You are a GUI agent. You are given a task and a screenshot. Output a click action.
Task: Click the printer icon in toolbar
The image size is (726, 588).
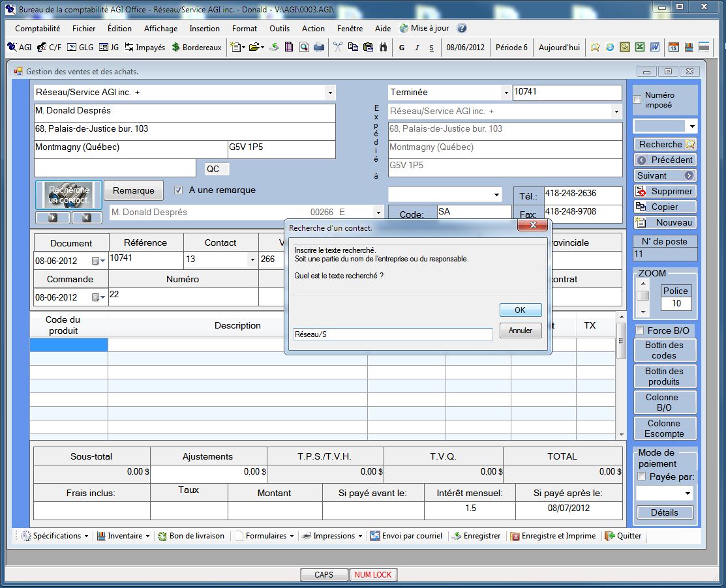(319, 47)
